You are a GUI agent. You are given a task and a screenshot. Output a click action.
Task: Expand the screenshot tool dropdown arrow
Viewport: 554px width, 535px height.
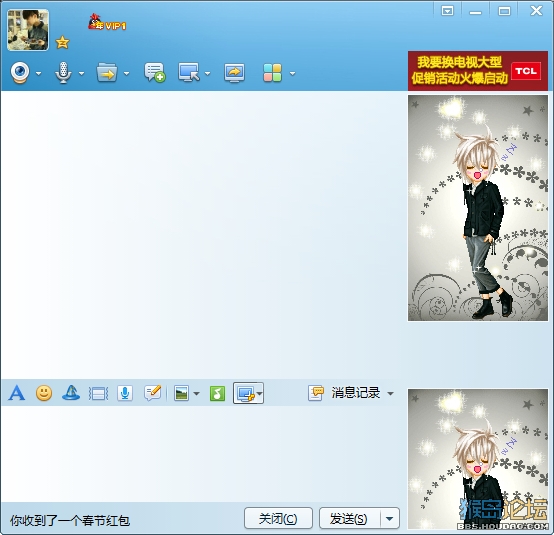click(x=259, y=393)
